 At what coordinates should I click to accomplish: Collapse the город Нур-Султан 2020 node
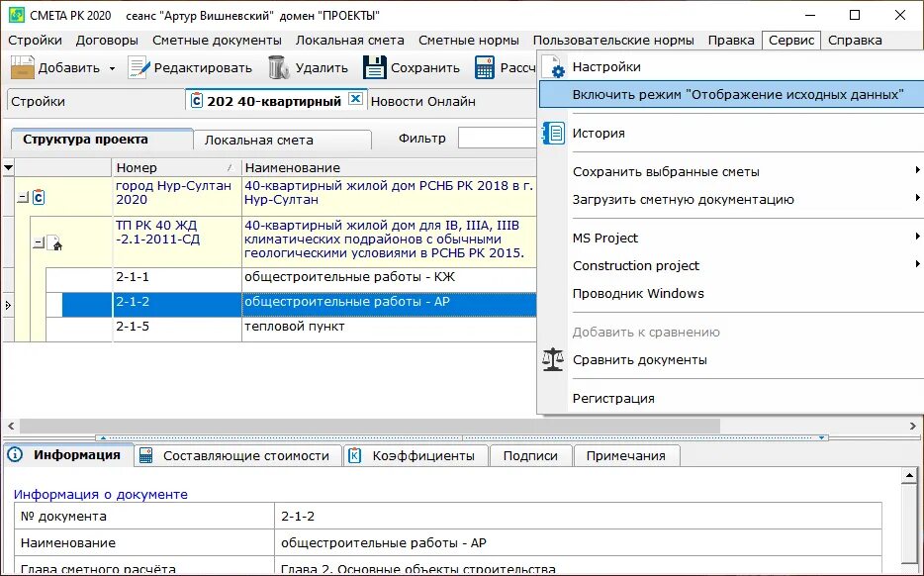[23, 198]
